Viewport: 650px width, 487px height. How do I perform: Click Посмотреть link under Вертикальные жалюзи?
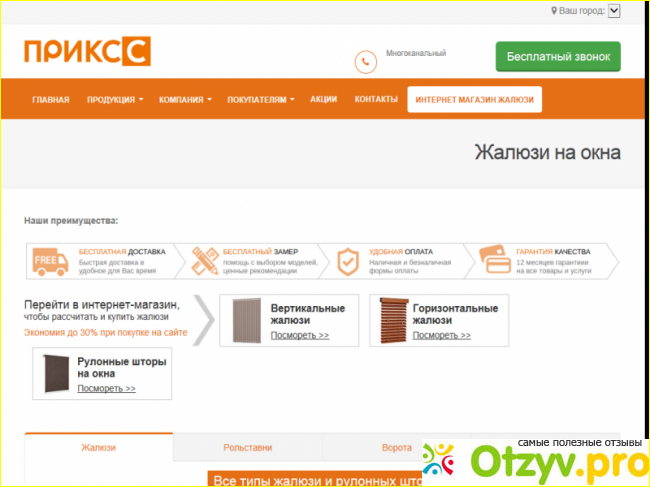coord(300,335)
